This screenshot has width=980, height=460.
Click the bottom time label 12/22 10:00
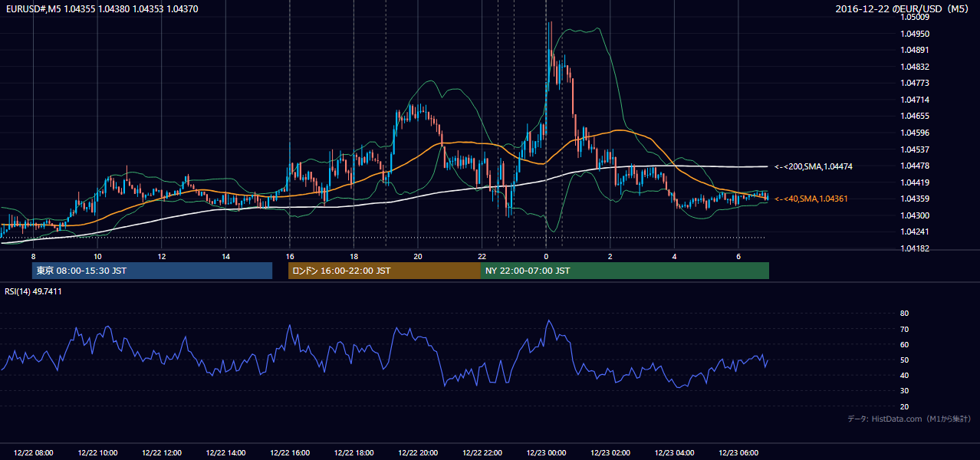(x=97, y=453)
